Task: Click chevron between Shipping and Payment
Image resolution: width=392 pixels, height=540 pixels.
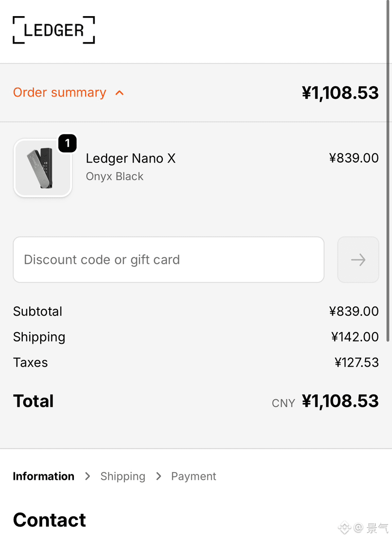Action: (158, 476)
